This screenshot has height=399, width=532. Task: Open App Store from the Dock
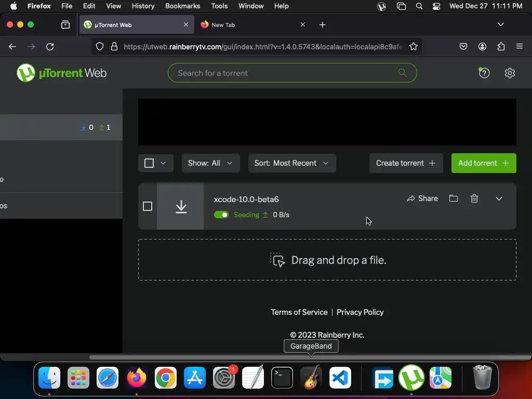pos(195,378)
